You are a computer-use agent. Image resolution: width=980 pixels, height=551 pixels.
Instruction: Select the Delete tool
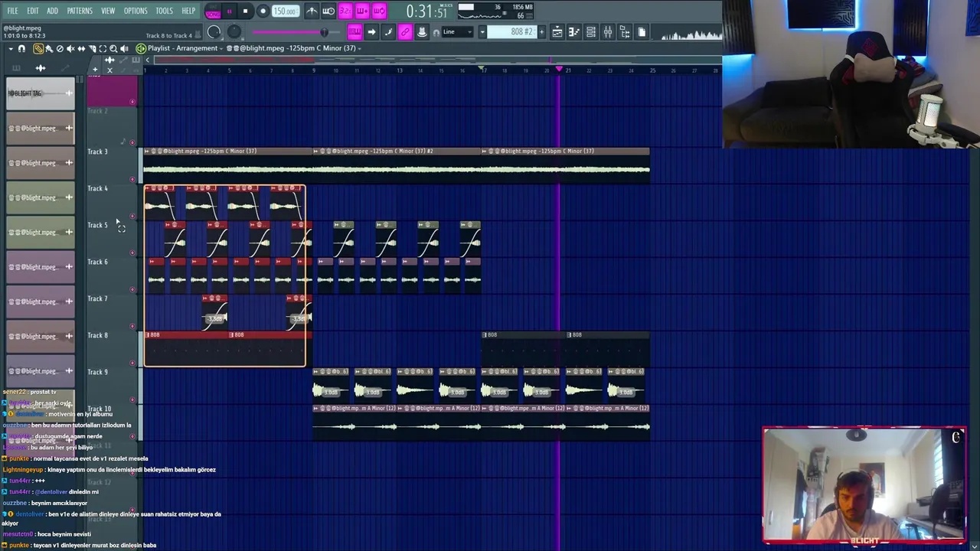coord(60,49)
